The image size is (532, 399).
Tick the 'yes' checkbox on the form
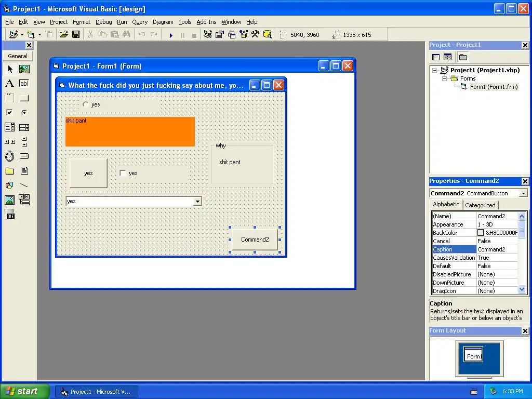[123, 174]
